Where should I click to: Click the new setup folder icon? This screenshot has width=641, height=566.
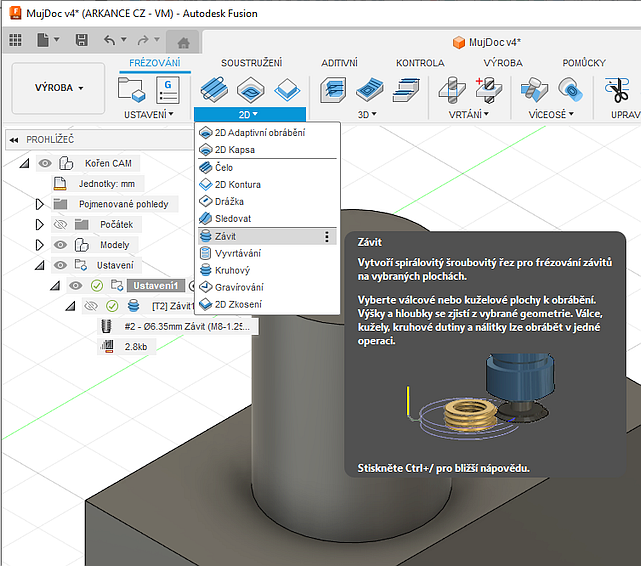pyautogui.click(x=132, y=90)
